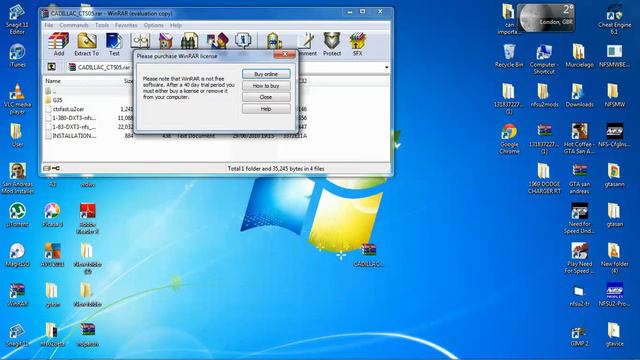This screenshot has height=360, width=640.
Task: Click the Buy online button
Action: (266, 74)
